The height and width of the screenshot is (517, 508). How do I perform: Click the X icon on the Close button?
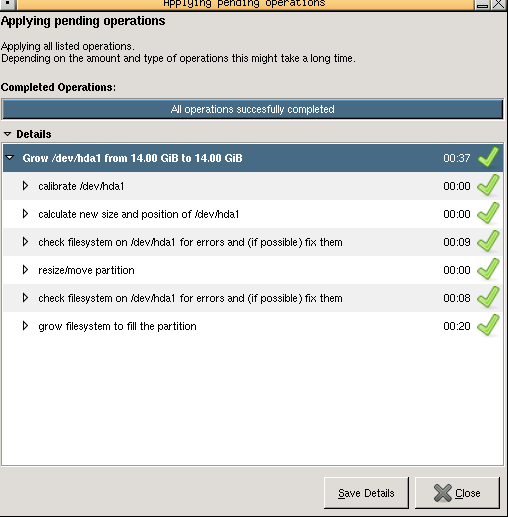click(x=443, y=493)
